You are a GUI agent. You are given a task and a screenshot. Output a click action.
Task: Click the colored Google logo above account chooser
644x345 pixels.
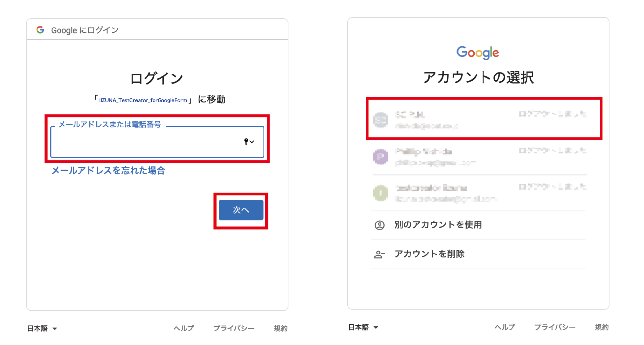477,53
